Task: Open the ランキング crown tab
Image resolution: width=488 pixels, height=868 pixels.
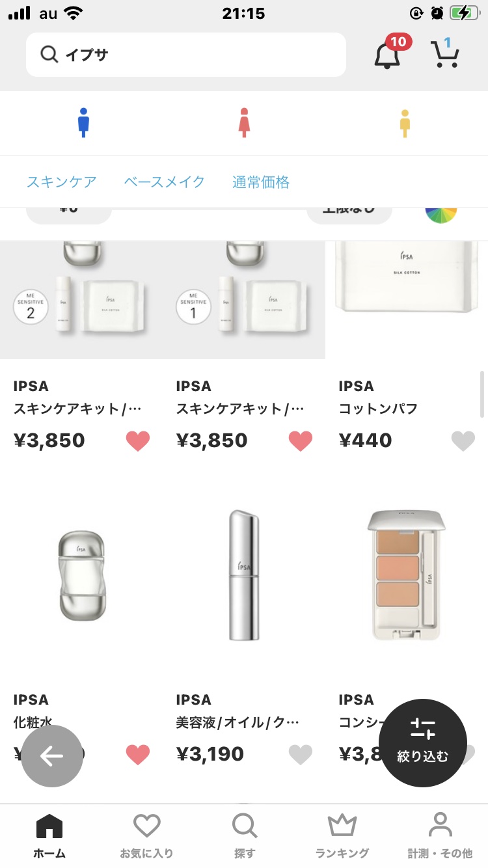Action: pos(342,835)
